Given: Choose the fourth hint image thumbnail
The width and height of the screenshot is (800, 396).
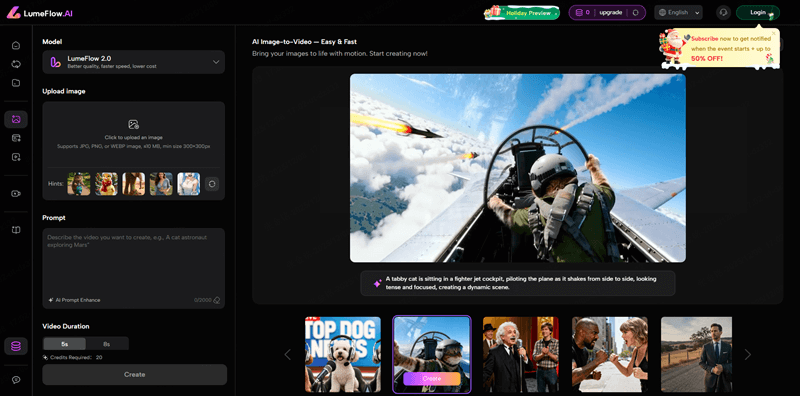Looking at the screenshot, I should 161,184.
